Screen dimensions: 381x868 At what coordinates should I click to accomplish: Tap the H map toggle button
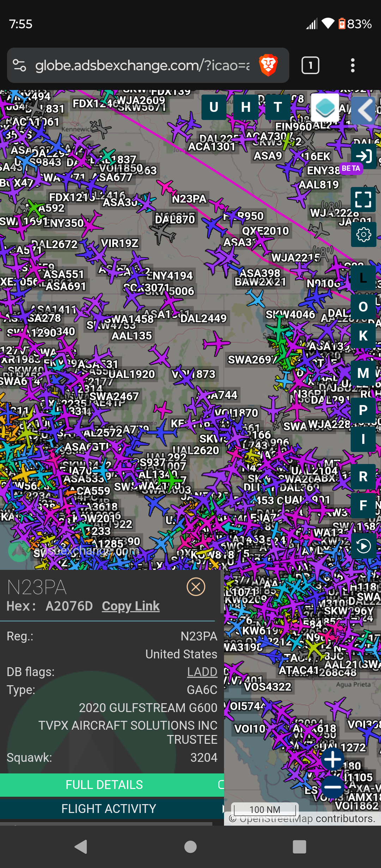[x=246, y=107]
